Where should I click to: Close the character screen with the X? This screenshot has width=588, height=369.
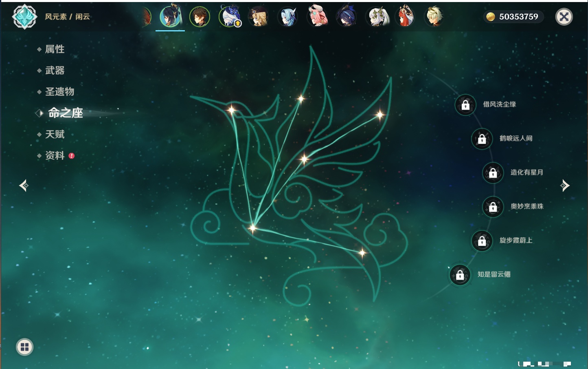[x=564, y=17]
